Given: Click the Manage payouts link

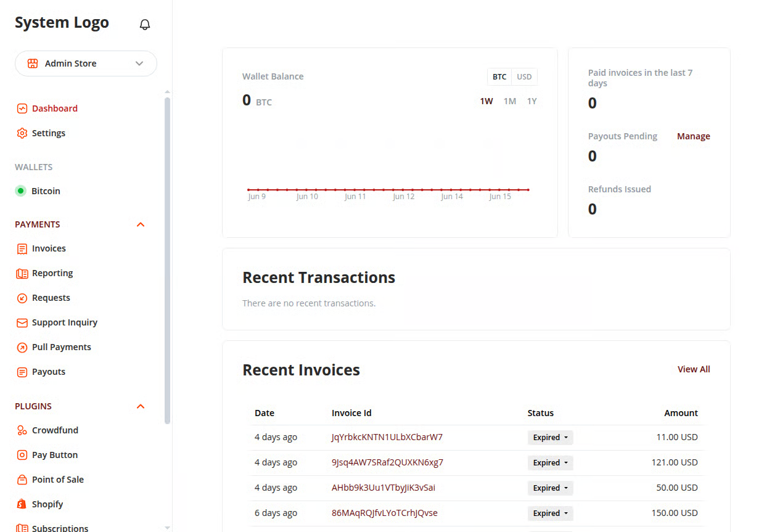Looking at the screenshot, I should click(694, 136).
